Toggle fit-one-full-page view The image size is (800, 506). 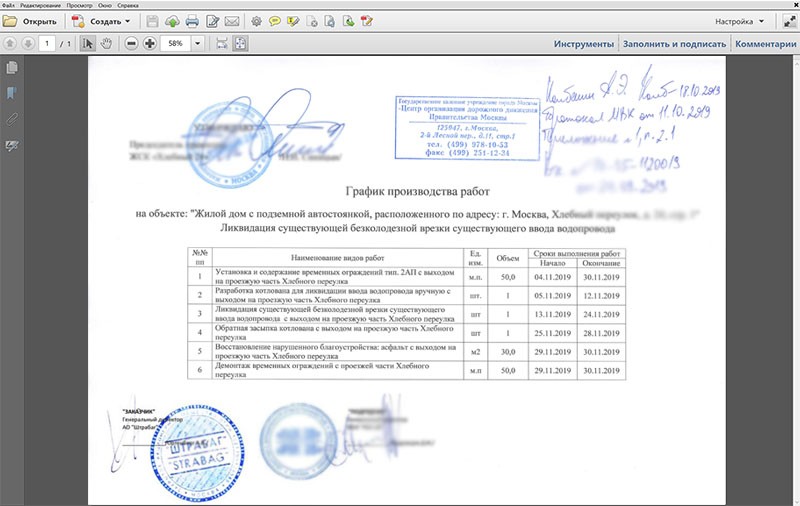(242, 44)
